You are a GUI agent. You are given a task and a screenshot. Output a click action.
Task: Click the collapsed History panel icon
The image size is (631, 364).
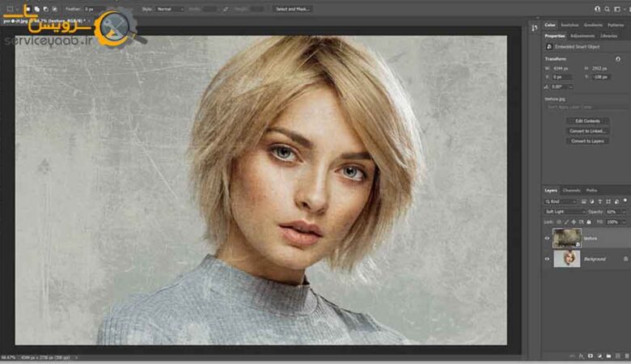[534, 28]
